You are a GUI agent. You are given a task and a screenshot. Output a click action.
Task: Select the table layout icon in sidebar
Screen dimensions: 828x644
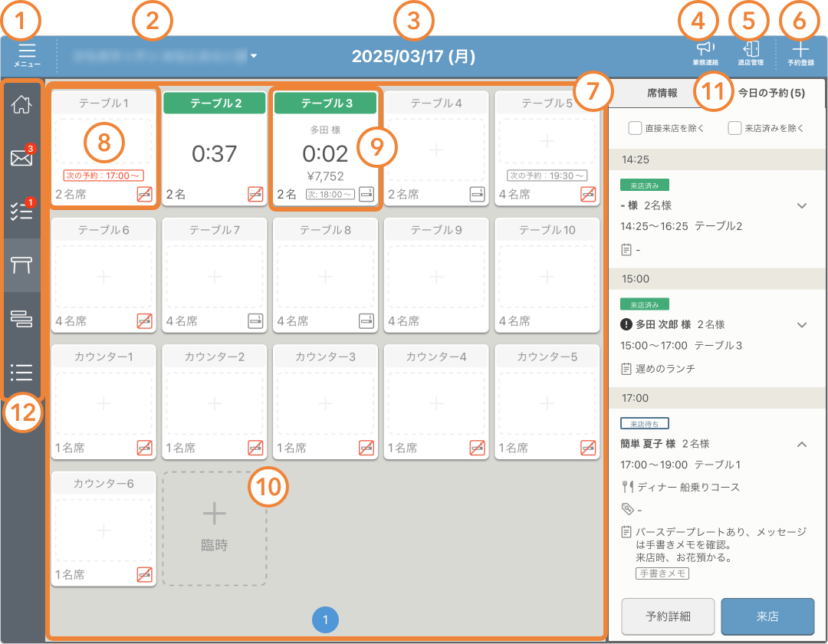tap(21, 265)
